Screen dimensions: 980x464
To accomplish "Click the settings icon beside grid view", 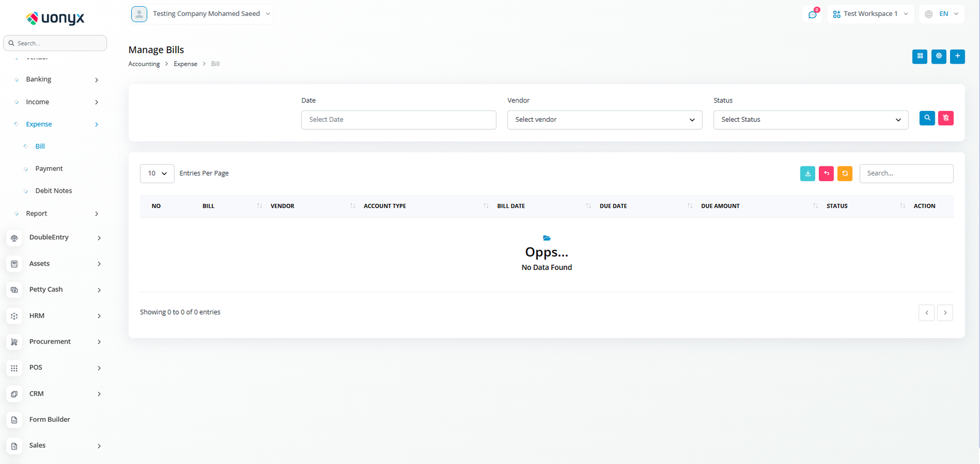I will tap(938, 56).
